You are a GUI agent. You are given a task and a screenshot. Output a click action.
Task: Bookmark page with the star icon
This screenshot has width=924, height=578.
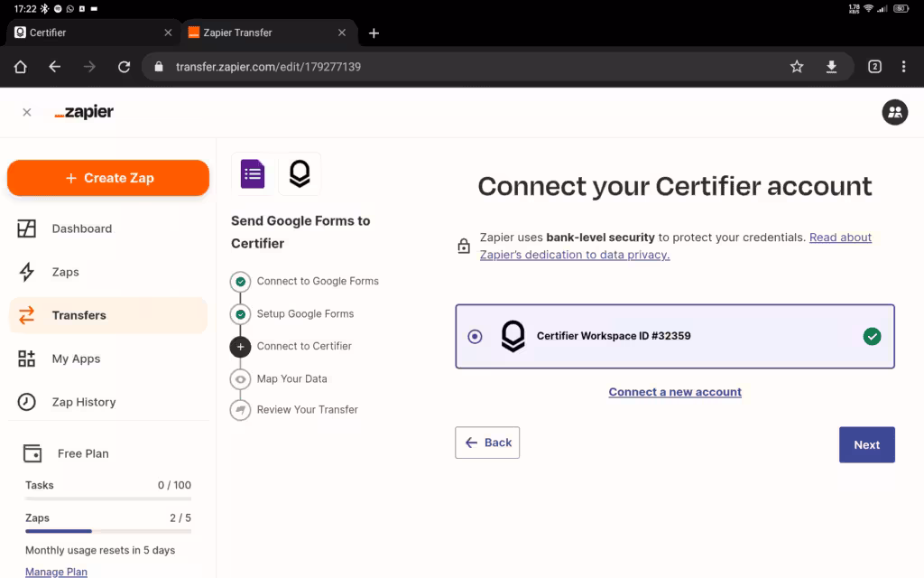pyautogui.click(x=797, y=67)
